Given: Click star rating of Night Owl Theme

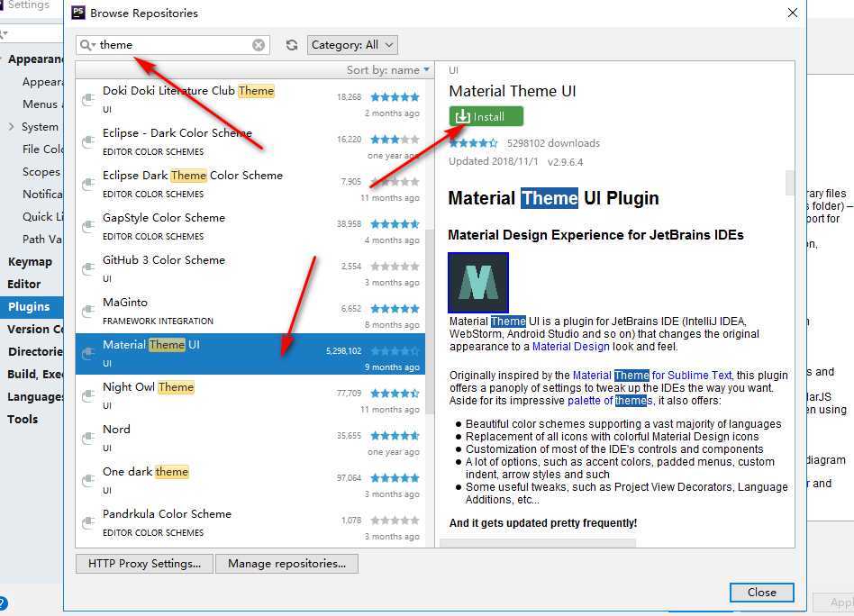Looking at the screenshot, I should [395, 394].
